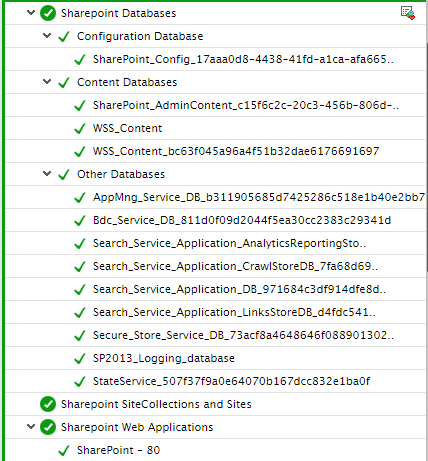Image resolution: width=428 pixels, height=461 pixels.
Task: Select the plain WSS_Content database entry
Action: click(127, 128)
